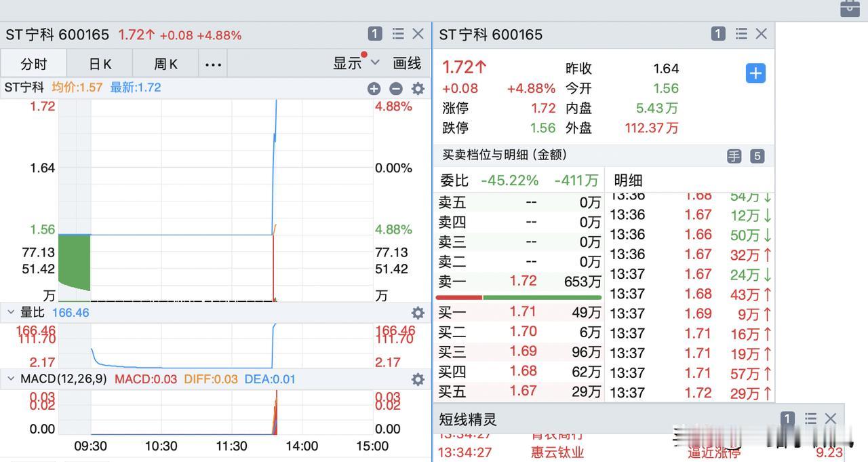Toggle the MACD panel collapse chevron

[x=11, y=379]
